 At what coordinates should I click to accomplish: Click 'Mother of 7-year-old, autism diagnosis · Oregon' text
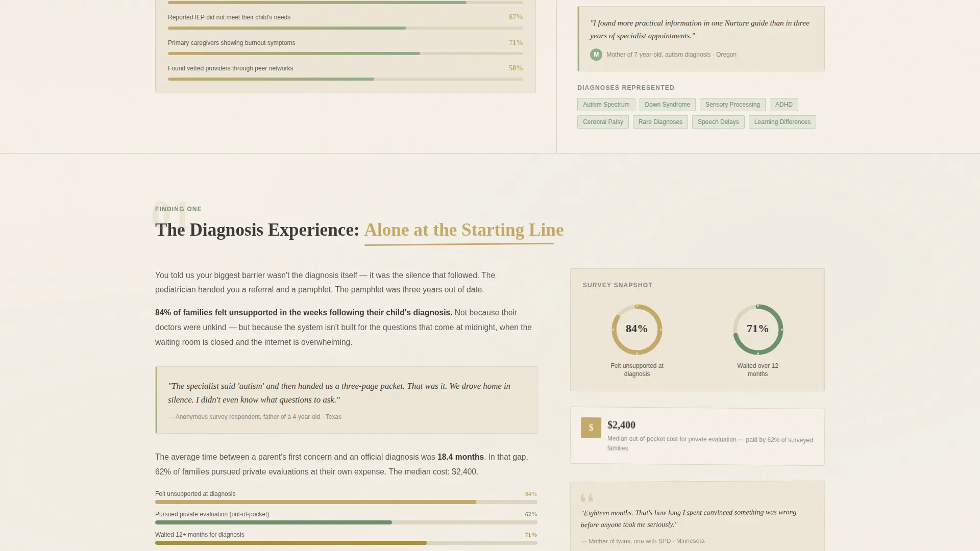point(671,55)
